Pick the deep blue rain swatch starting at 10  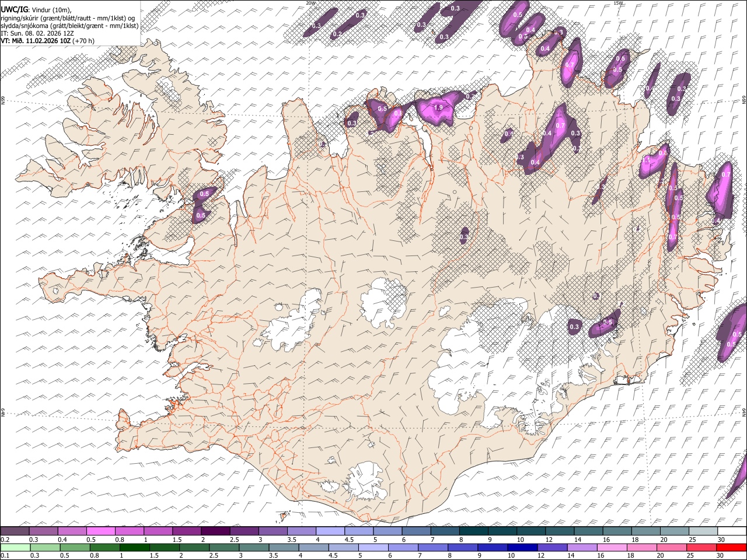click(521, 547)
